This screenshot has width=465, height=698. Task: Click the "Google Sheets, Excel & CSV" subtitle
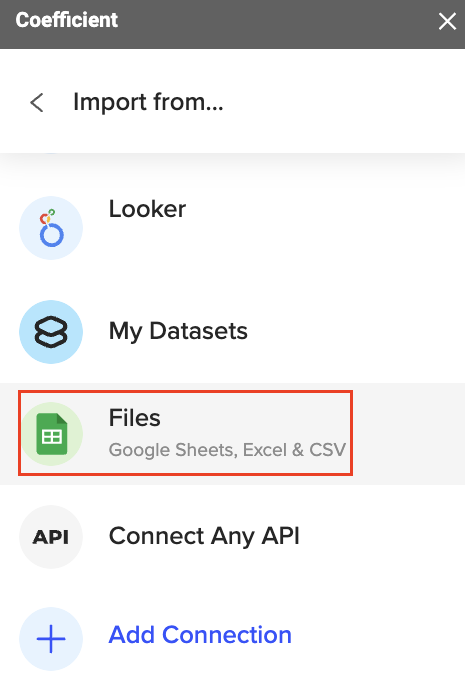pyautogui.click(x=227, y=450)
